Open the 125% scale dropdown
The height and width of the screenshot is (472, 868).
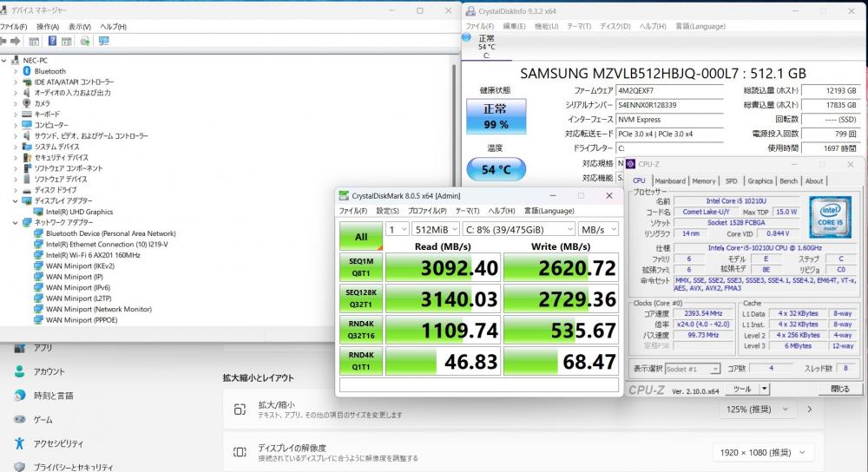point(757,409)
